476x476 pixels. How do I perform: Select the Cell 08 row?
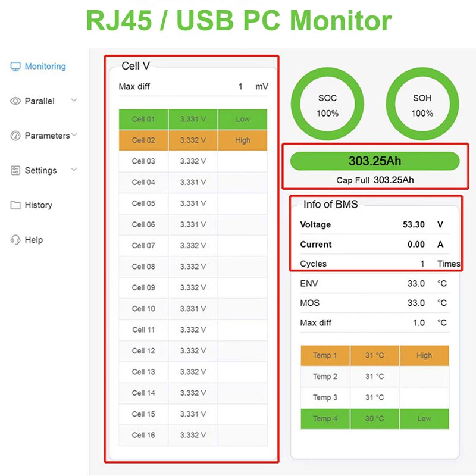[x=193, y=267]
